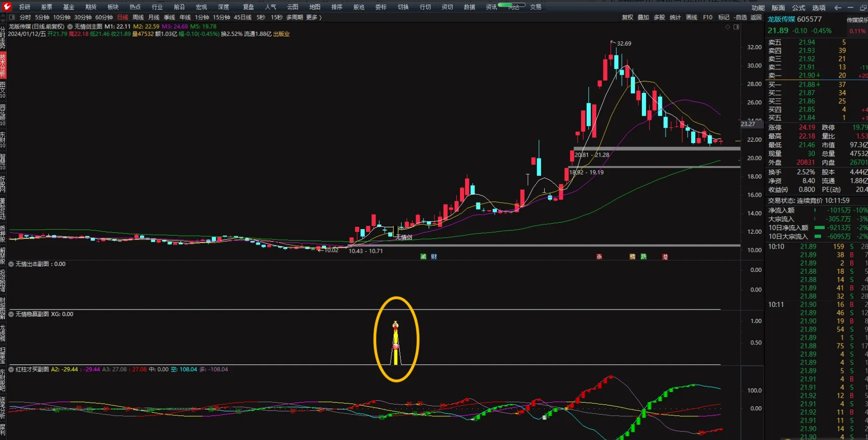Open the 无情剑主图 main indicator dropdown

[70, 27]
